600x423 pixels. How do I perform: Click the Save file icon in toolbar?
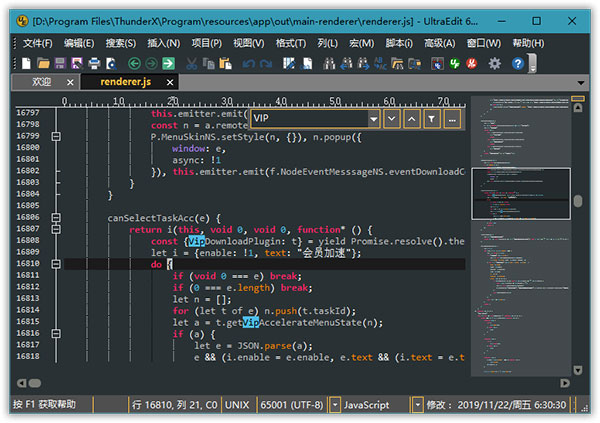click(60, 63)
